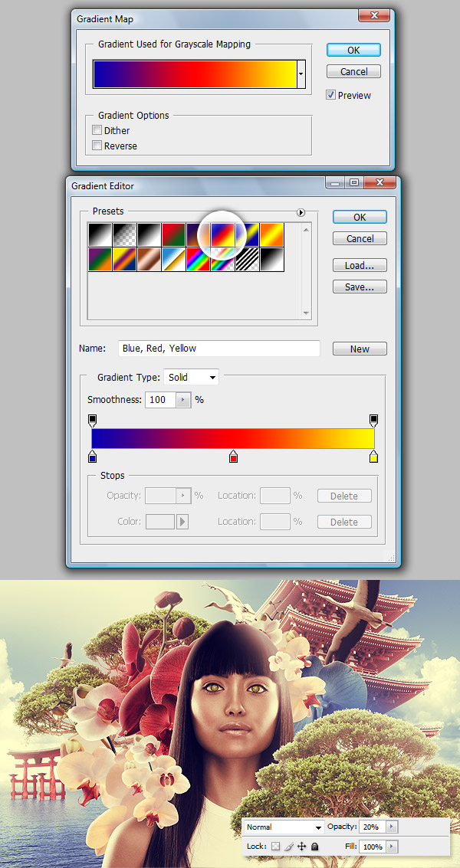
Task: Select the Foreground to Transparent gradient preset
Action: pos(125,234)
